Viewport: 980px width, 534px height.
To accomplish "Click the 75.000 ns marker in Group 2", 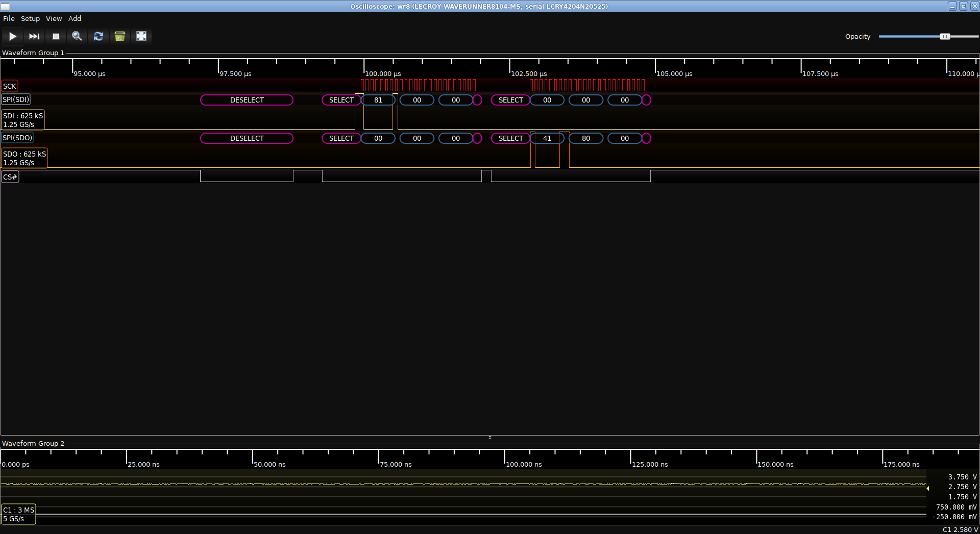I will (396, 464).
